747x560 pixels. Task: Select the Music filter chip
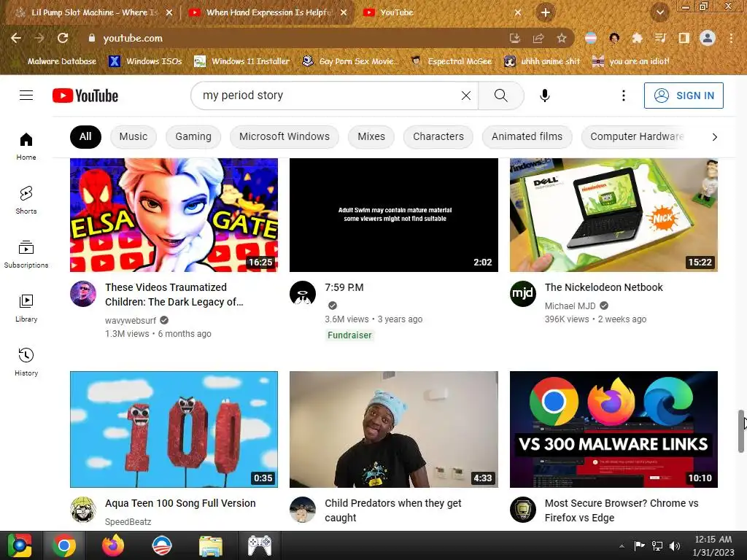click(133, 136)
